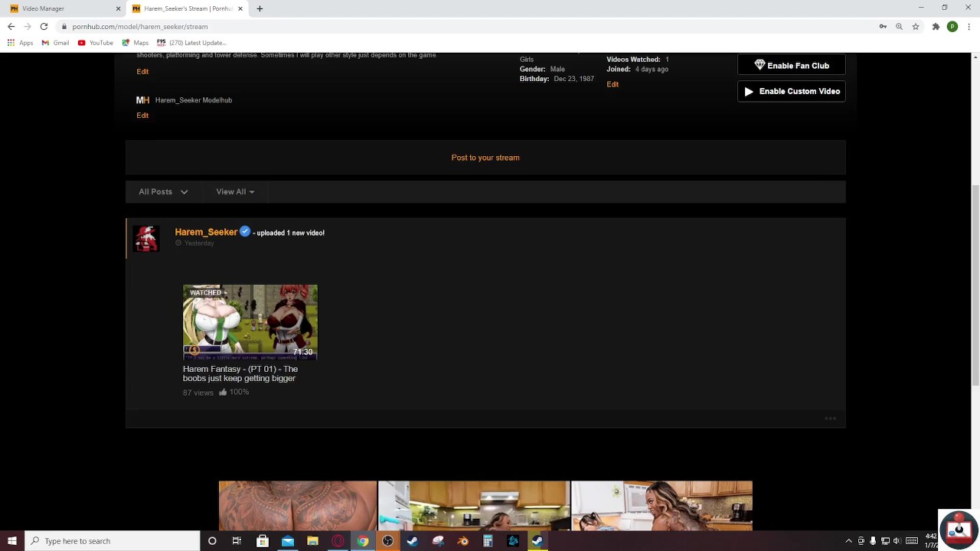Open the (270) Latest Update bookmark
The image size is (980, 551).
[x=191, y=43]
